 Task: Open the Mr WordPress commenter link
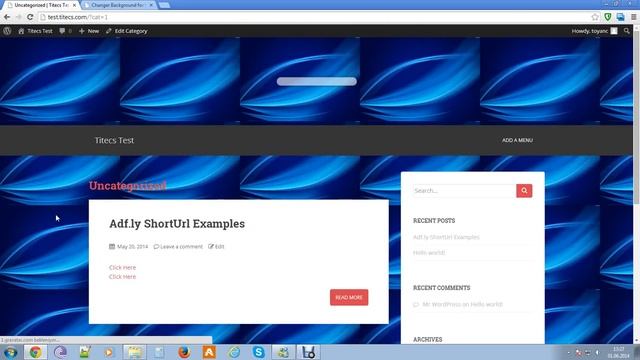pos(442,304)
